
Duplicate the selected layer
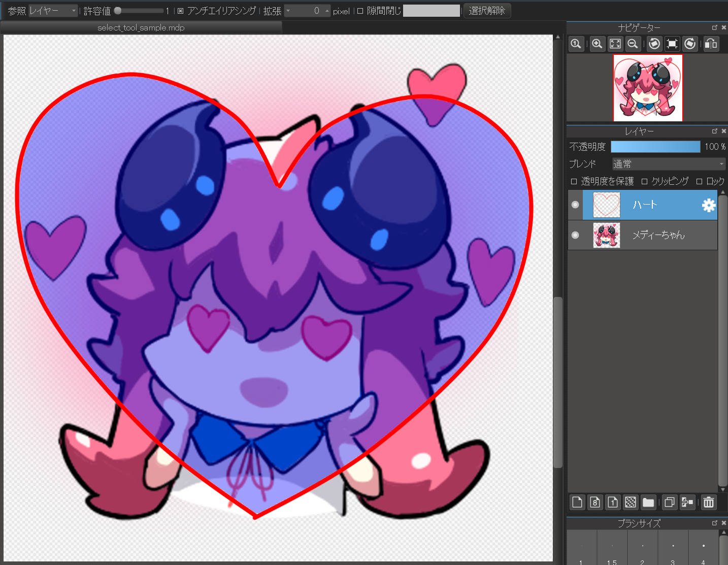tap(670, 502)
